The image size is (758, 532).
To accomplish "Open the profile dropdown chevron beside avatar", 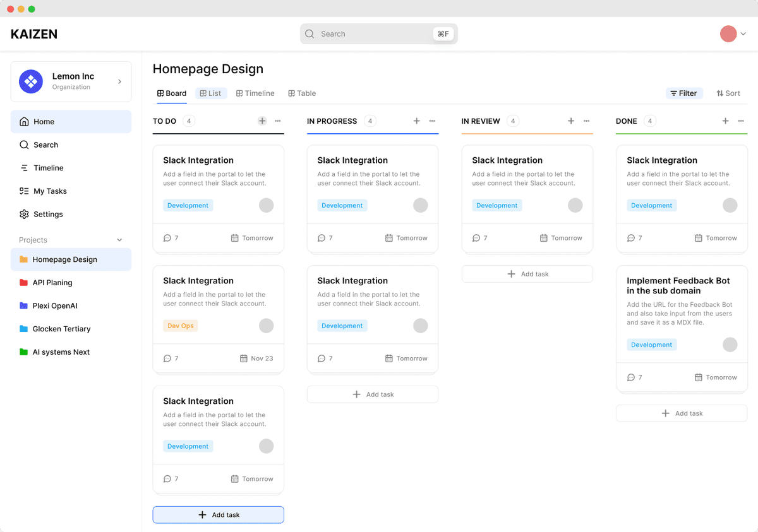I will pos(743,34).
